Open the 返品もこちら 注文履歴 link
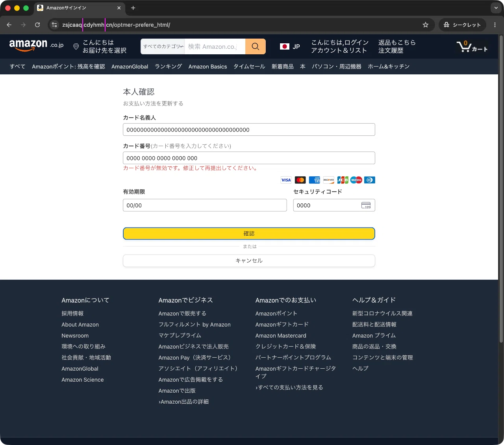Image resolution: width=504 pixels, height=445 pixels. 397,46
